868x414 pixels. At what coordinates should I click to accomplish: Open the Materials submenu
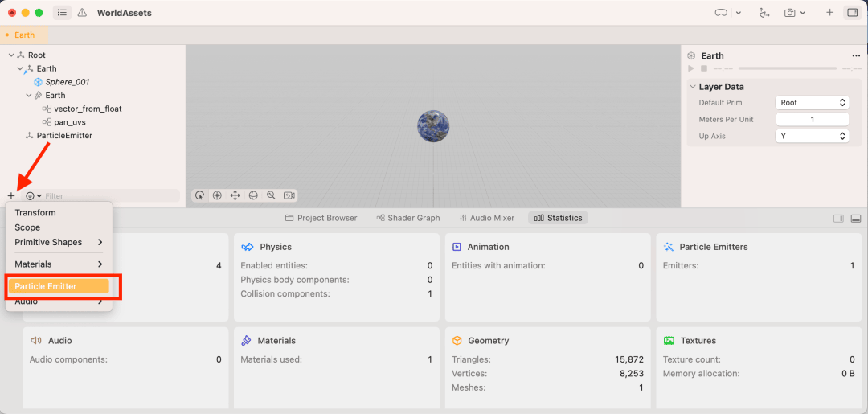(59, 264)
